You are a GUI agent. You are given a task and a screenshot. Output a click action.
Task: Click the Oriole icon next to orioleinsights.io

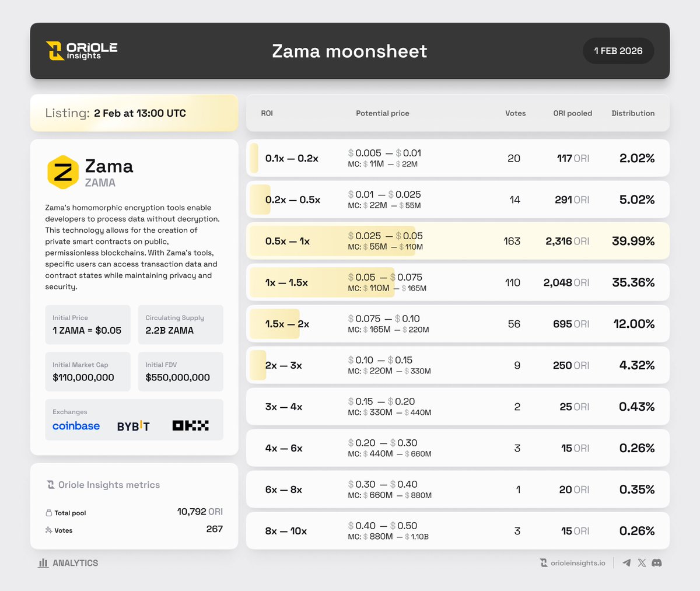(544, 563)
